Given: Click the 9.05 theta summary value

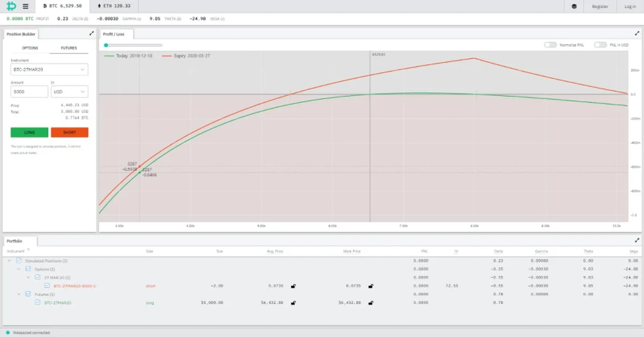Looking at the screenshot, I should 155,19.
